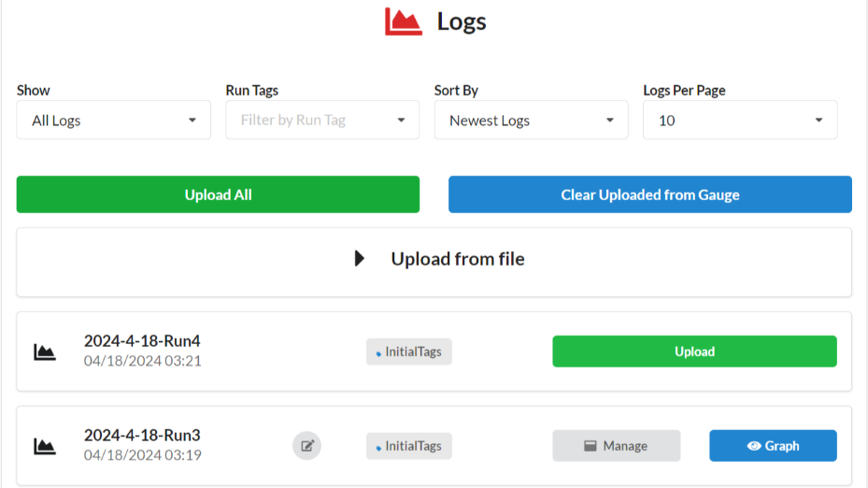868x488 pixels.
Task: Upload the 2024-4-18-Run4 log
Action: click(x=694, y=352)
